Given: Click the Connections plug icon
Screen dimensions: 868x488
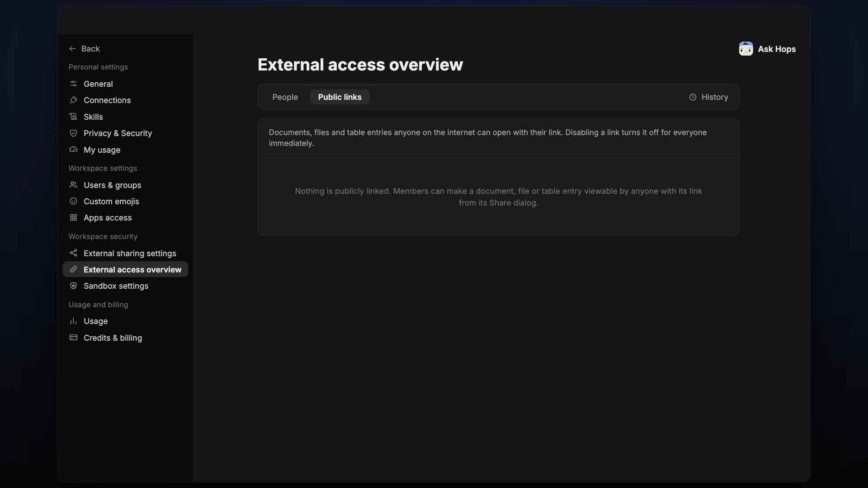Looking at the screenshot, I should 73,100.
